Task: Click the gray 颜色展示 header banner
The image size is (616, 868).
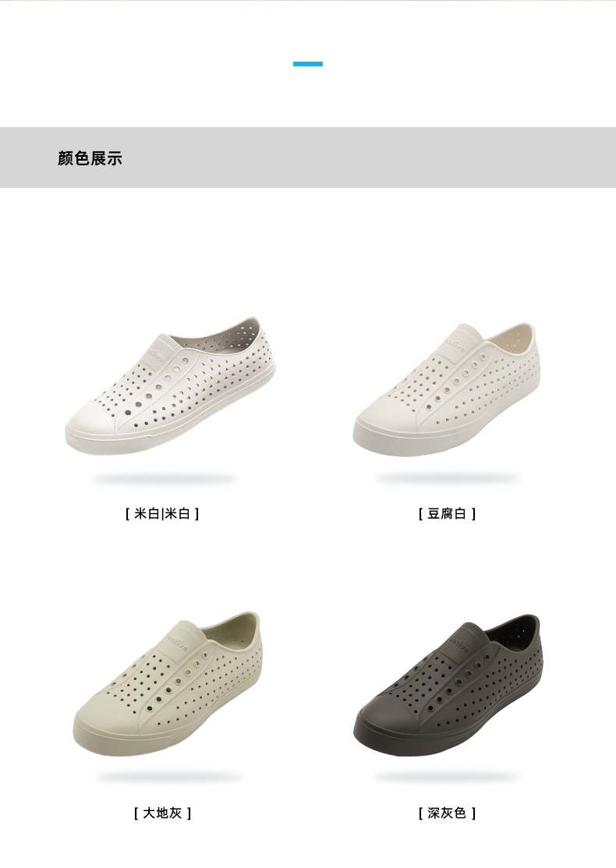Action: (308, 158)
